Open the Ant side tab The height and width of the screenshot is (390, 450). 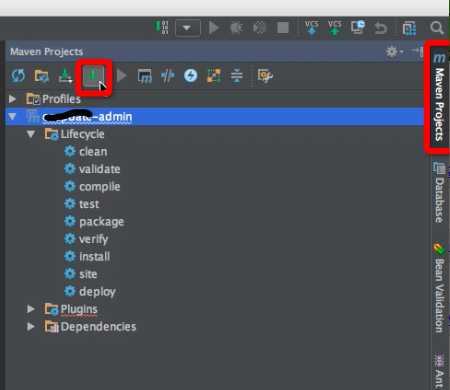(439, 371)
